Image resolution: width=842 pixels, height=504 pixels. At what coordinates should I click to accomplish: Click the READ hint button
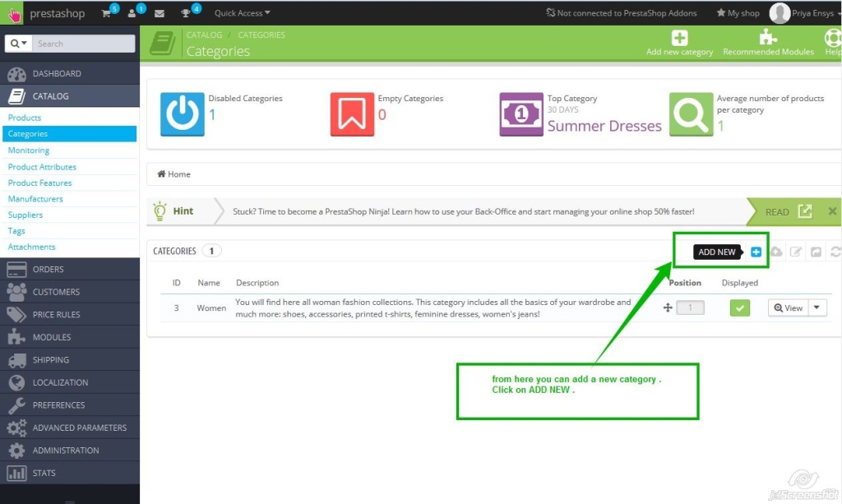coord(789,211)
